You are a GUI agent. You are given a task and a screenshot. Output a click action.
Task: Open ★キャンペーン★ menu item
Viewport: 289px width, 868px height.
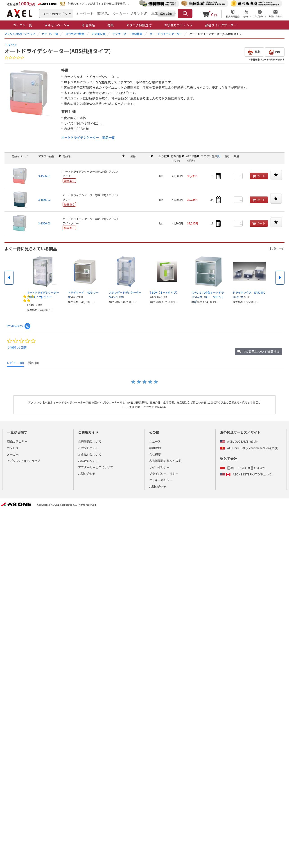tap(57, 25)
